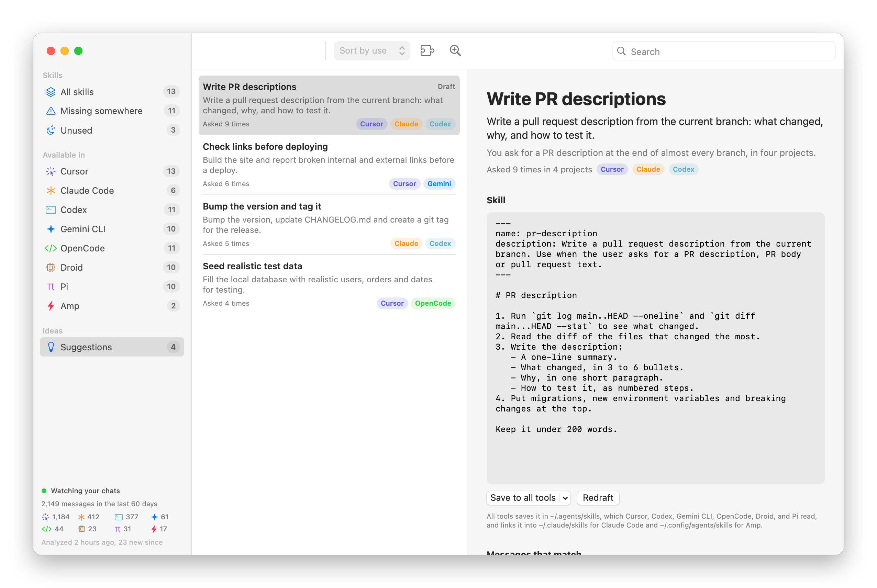
Task: Open Check links before deploying suggestion
Action: click(329, 165)
